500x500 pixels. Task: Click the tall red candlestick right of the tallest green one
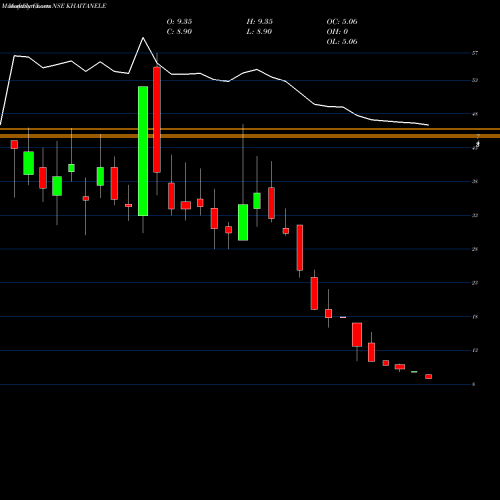click(x=157, y=120)
